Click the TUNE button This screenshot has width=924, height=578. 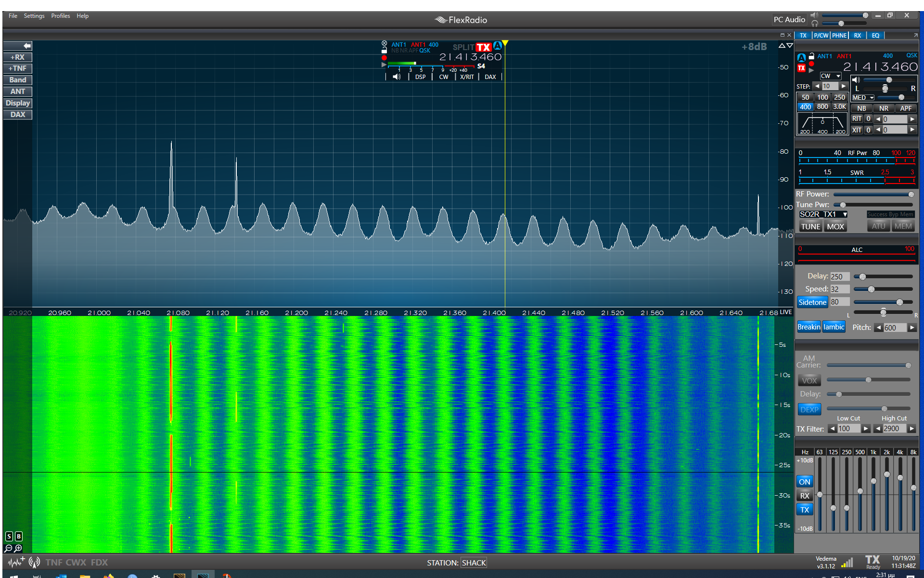810,226
